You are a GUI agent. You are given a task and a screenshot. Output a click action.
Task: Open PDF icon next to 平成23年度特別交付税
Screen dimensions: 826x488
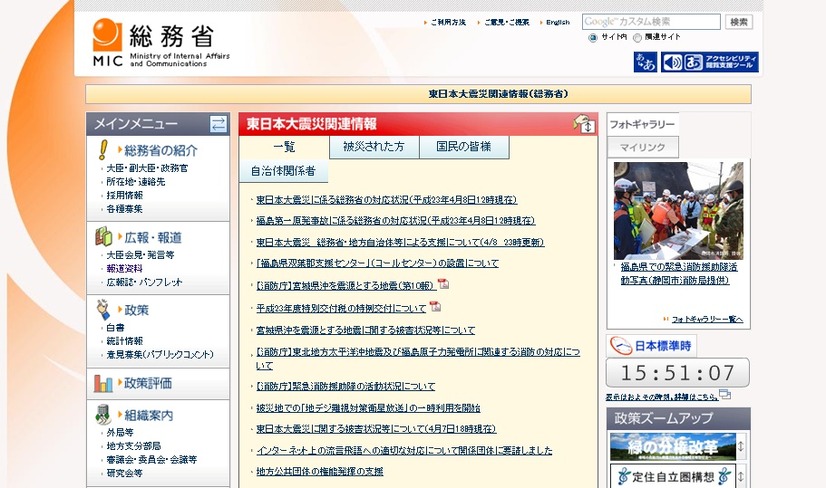(435, 306)
